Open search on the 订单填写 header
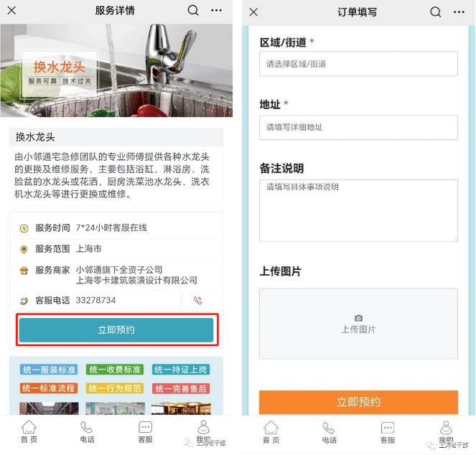 click(x=436, y=12)
